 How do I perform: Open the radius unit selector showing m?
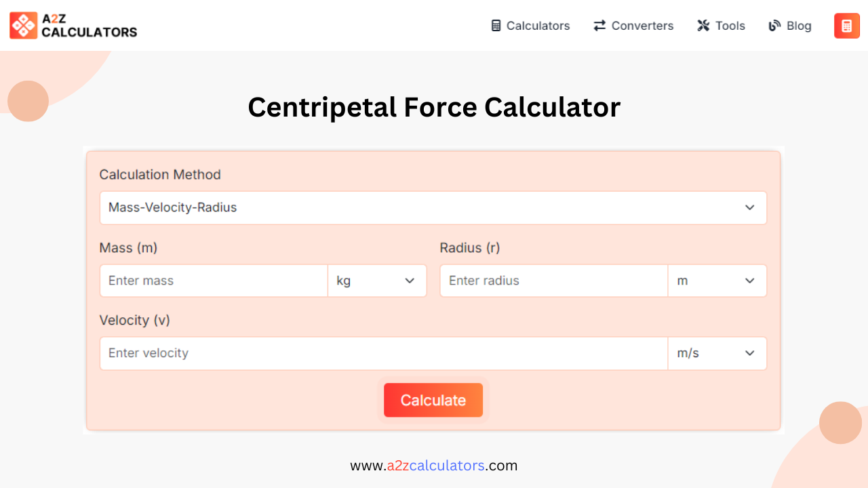[717, 280]
